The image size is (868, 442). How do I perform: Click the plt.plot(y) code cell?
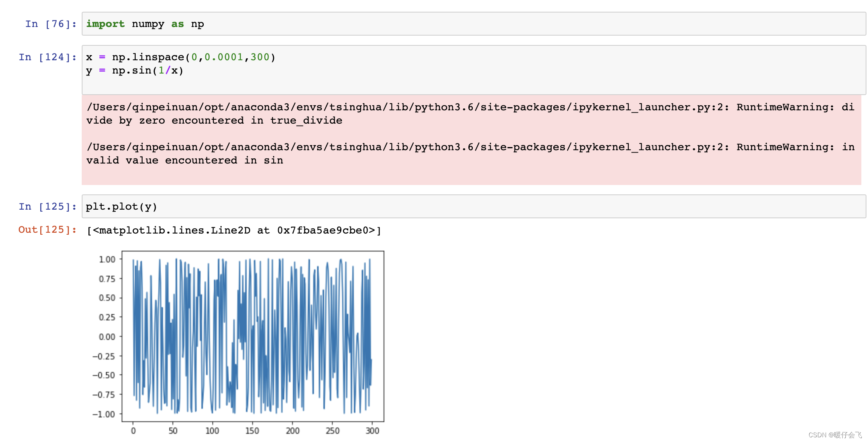pyautogui.click(x=473, y=207)
